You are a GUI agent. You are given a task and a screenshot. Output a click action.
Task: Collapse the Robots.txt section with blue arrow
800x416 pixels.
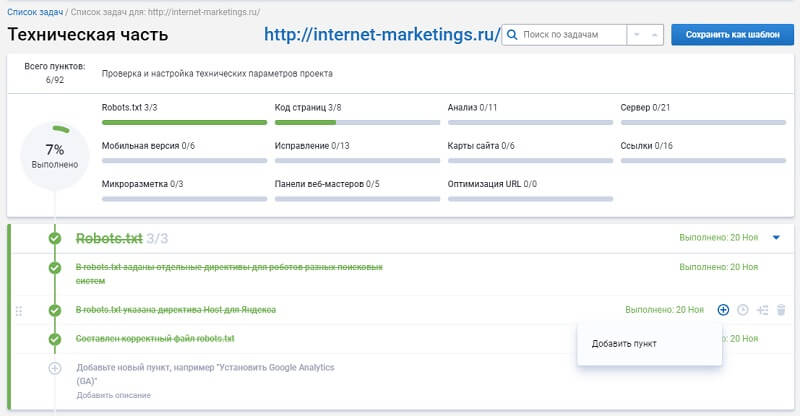776,238
